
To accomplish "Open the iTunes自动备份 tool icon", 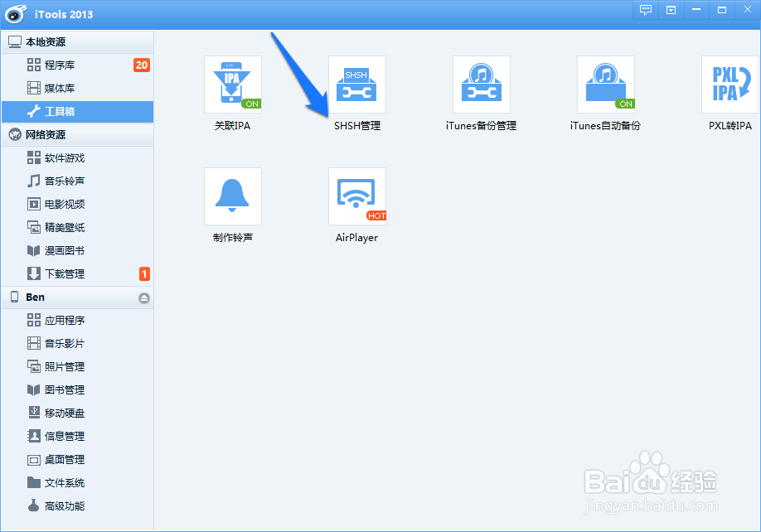I will (x=606, y=85).
